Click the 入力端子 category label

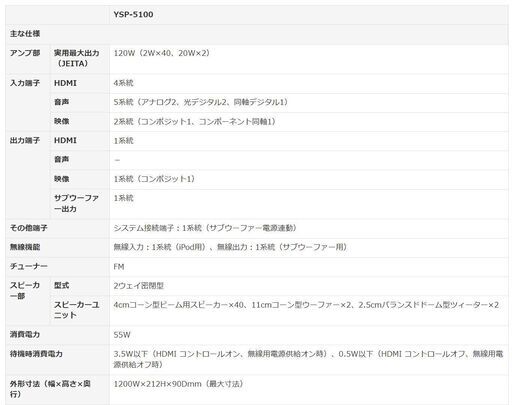(25, 83)
